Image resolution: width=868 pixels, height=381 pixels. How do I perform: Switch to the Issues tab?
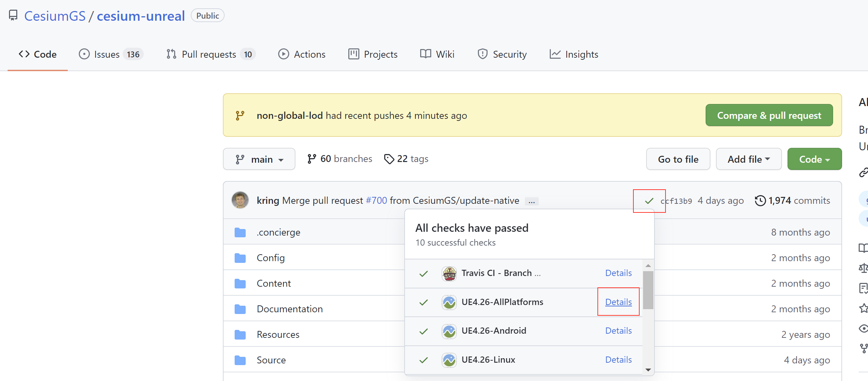coord(107,54)
